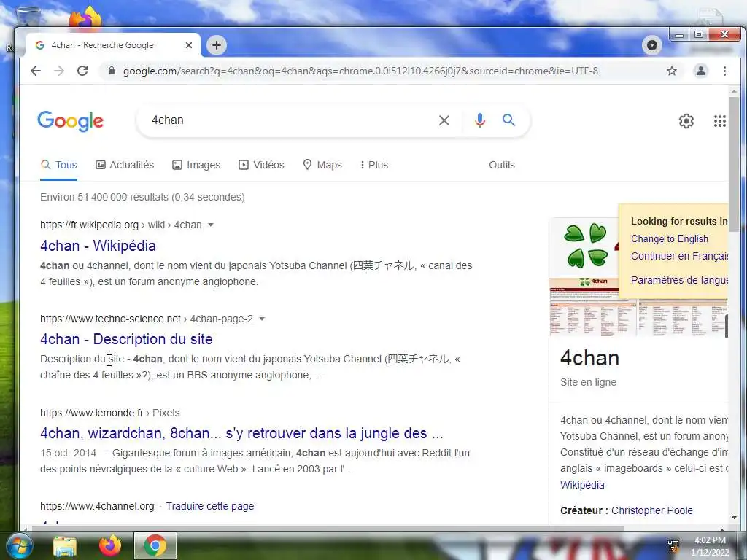Open Firefox from the taskbar
This screenshot has width=747, height=560.
point(109,545)
